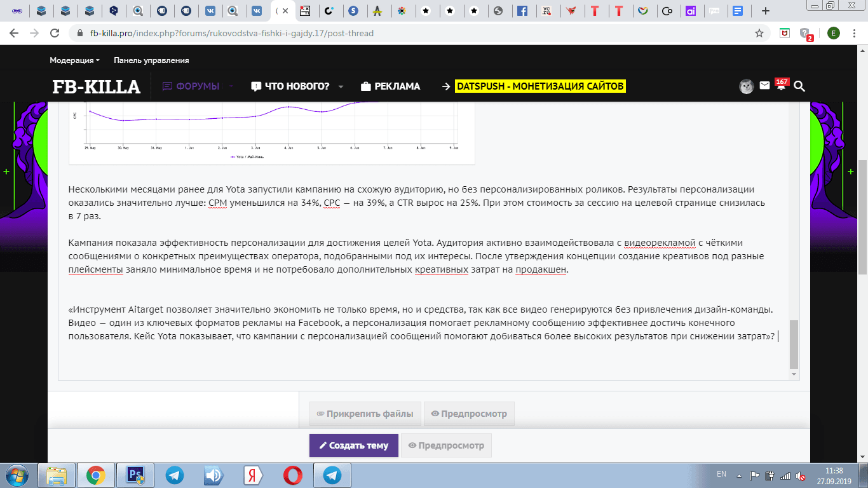Click the underlined word 'продакшен'
Screen dimensions: 868x488
tap(541, 269)
